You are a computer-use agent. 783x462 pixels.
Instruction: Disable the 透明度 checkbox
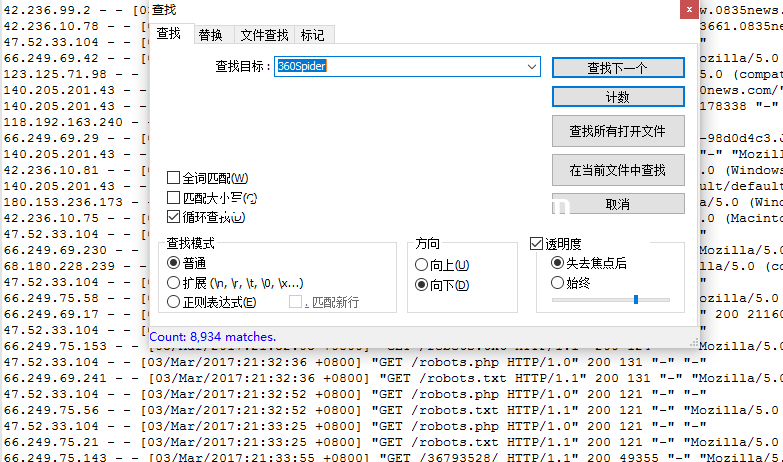(536, 244)
